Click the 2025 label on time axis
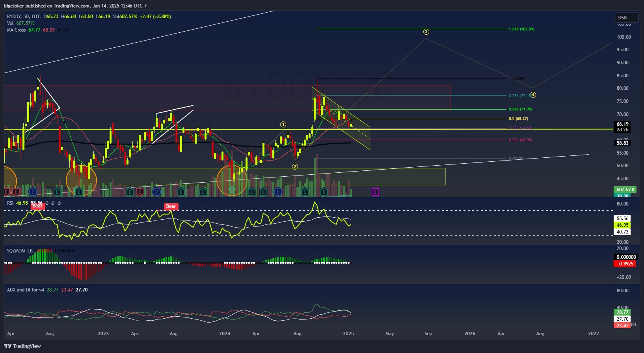The width and height of the screenshot is (644, 353). pyautogui.click(x=348, y=334)
